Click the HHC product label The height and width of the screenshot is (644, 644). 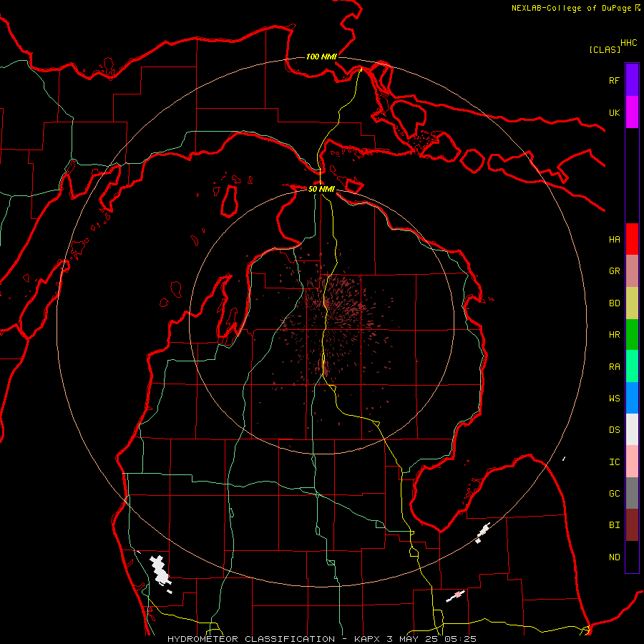pos(629,43)
